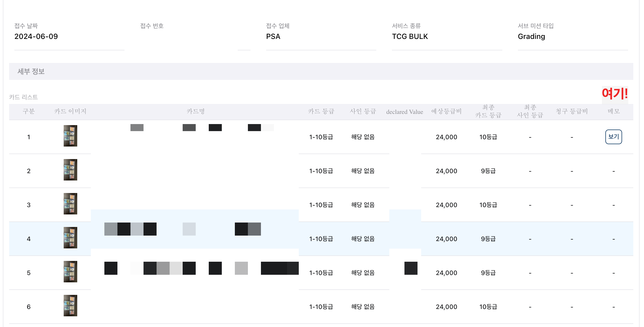Click row number 5 in 구분 column
The height and width of the screenshot is (327, 644).
pos(29,273)
